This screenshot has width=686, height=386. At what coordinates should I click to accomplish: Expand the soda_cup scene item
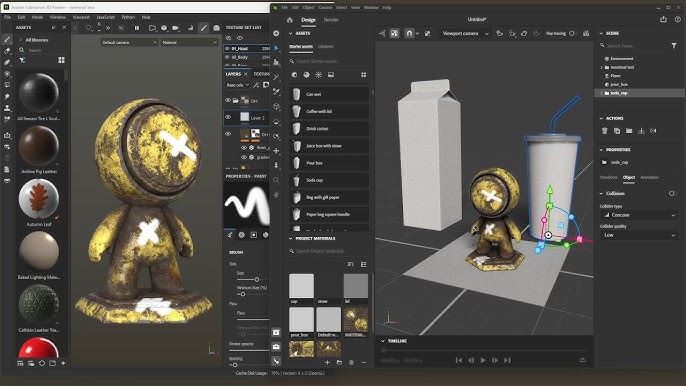tap(602, 93)
